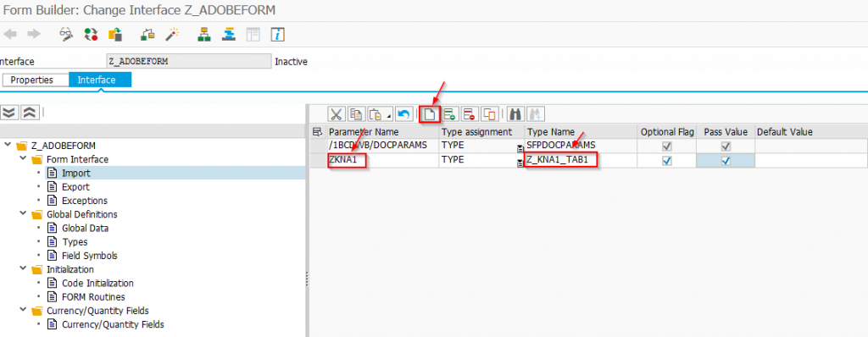
Task: Click the Optional Flag column header
Action: point(667,132)
